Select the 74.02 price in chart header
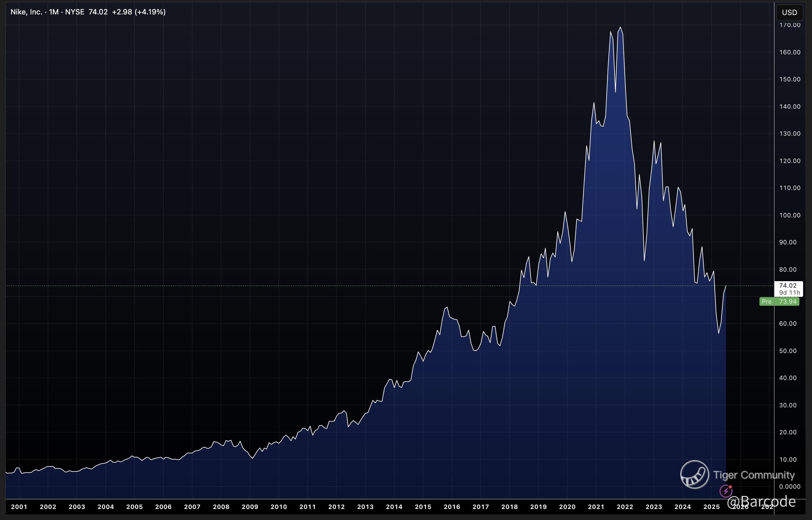This screenshot has width=812, height=520. 98,12
